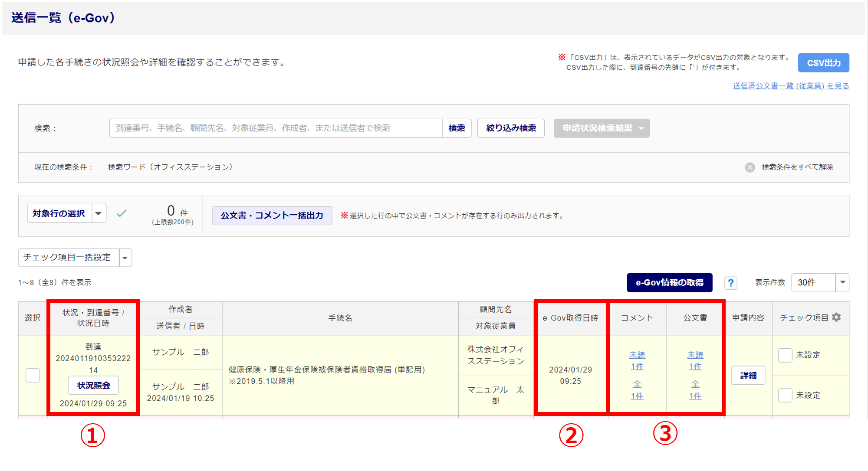Open the 送信済公文書一覧（従業員）を見る link
Viewport: 868px width, 471px height.
coord(791,86)
